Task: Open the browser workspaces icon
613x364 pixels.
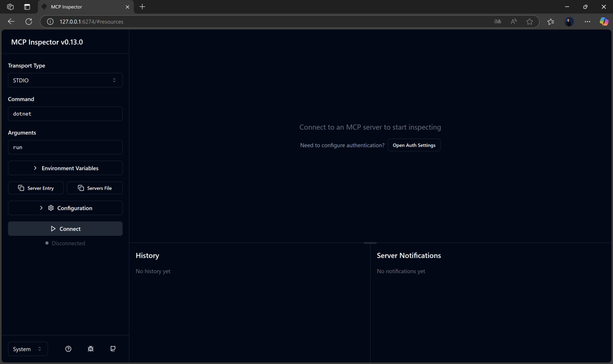Action: [11, 7]
